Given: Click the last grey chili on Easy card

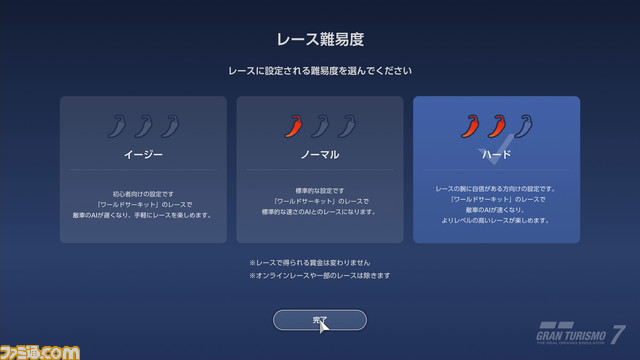Looking at the screenshot, I should pyautogui.click(x=170, y=126).
